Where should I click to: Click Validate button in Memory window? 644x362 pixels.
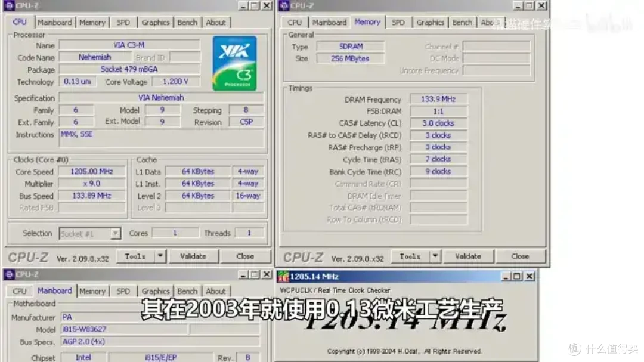point(468,256)
